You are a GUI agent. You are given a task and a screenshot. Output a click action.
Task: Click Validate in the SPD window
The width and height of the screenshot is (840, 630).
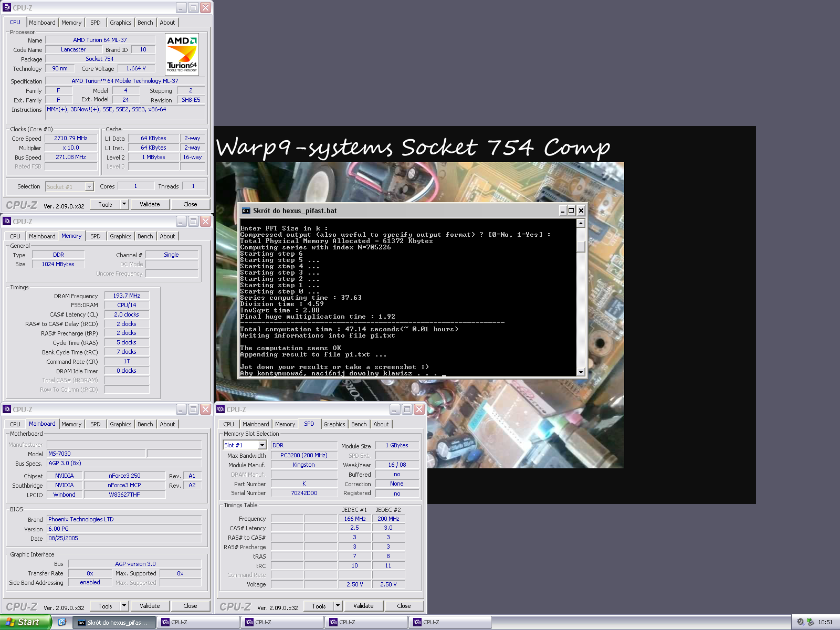(x=363, y=606)
